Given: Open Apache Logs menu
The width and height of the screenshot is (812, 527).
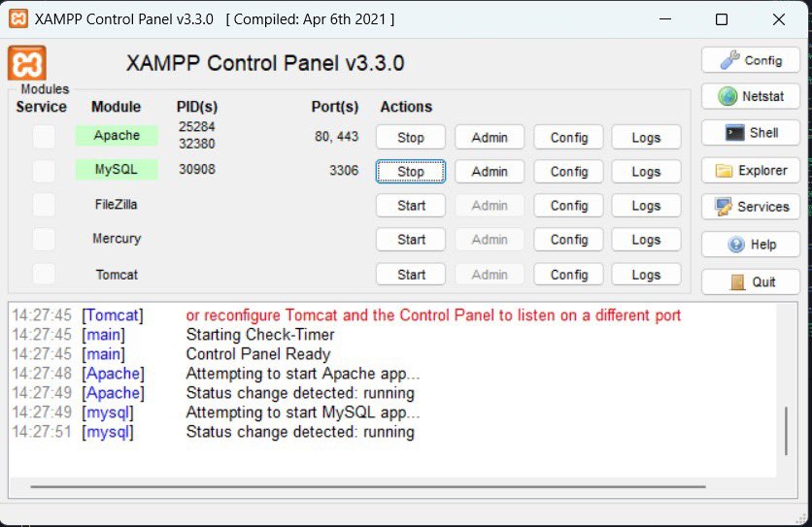Looking at the screenshot, I should click(x=646, y=137).
